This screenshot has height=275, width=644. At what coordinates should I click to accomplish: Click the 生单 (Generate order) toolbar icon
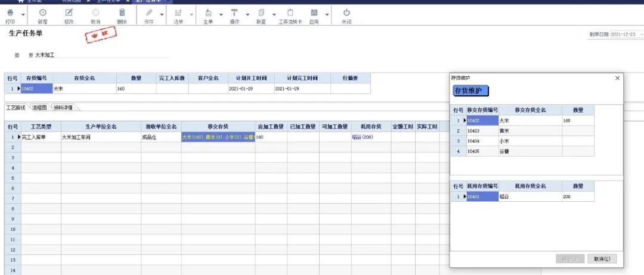click(x=208, y=12)
